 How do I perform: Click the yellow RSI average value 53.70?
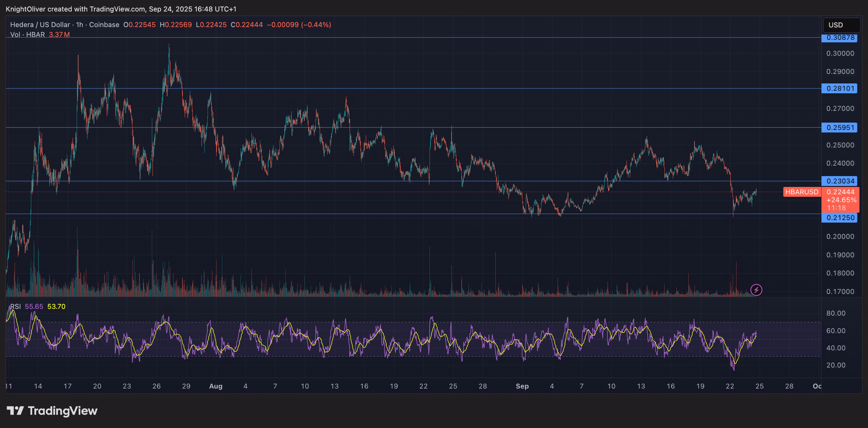tap(56, 306)
